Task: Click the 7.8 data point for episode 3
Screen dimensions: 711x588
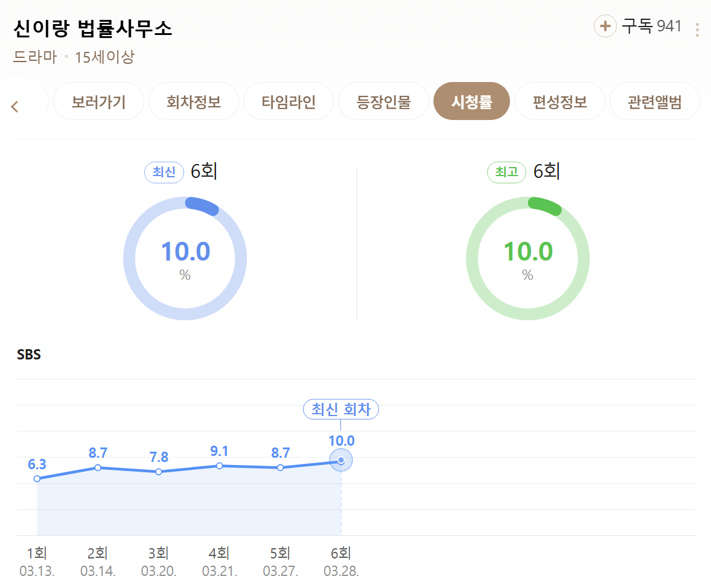Action: 159,472
